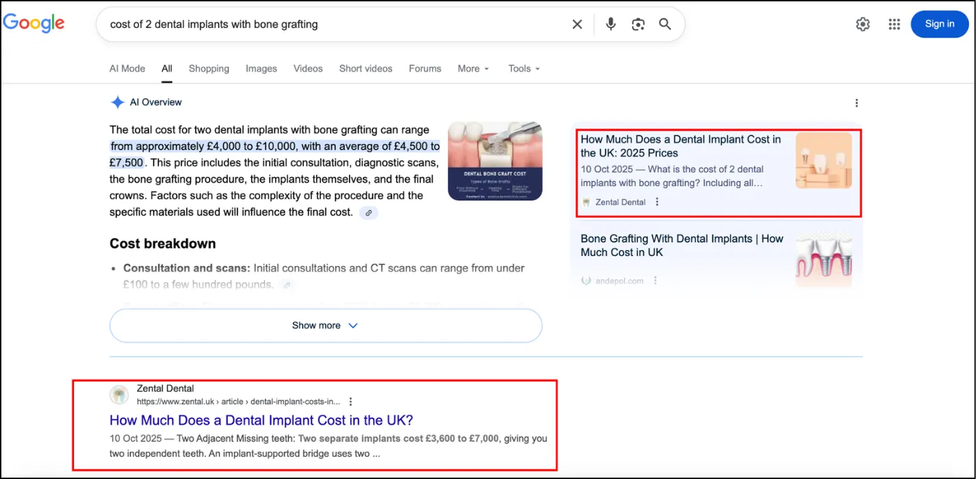Select the All tab
The height and width of the screenshot is (479, 980).
[x=167, y=68]
